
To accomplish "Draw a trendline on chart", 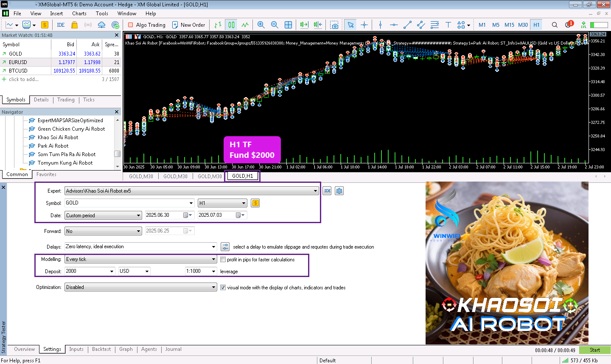I will click(x=407, y=25).
